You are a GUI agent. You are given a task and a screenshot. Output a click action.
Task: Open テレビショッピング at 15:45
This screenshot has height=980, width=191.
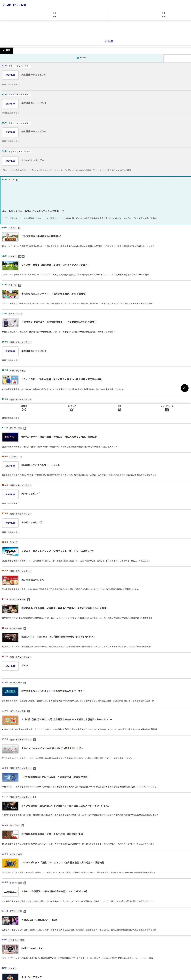tap(32, 522)
